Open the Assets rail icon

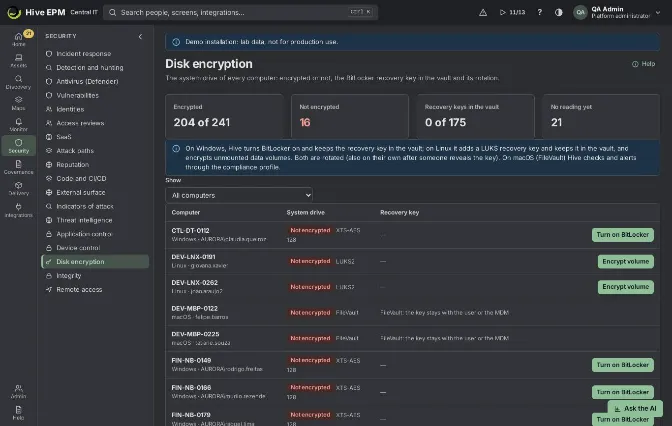coord(18,60)
